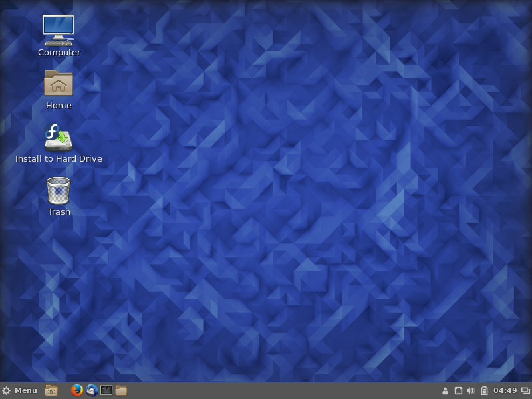This screenshot has height=399, width=532.
Task: Open the Menu button in the panel
Action: pyautogui.click(x=19, y=390)
